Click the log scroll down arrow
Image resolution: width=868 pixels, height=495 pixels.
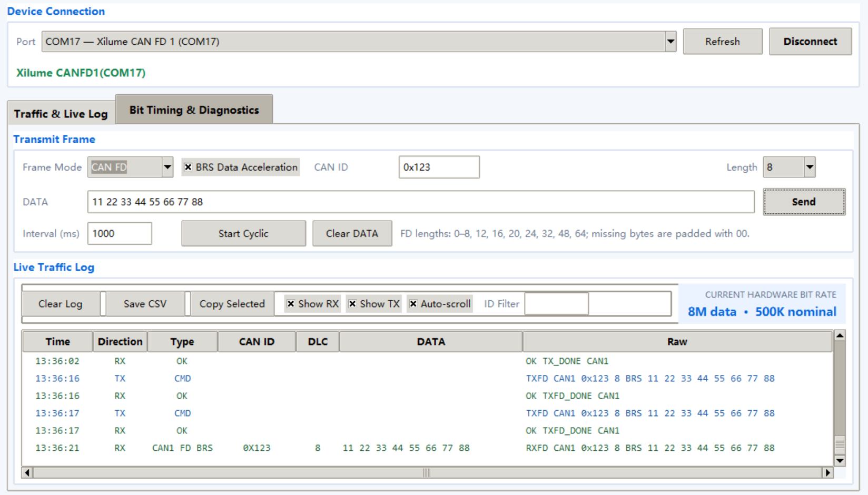click(840, 461)
